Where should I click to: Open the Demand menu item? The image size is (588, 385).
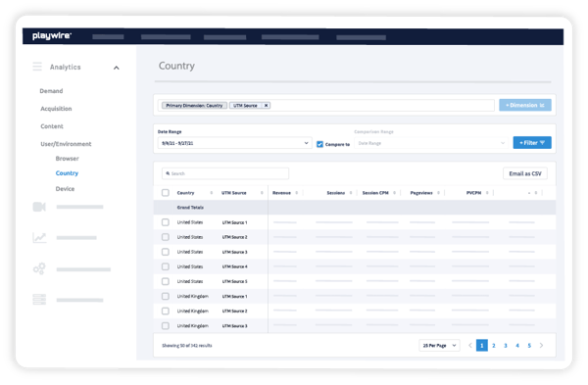tap(51, 91)
